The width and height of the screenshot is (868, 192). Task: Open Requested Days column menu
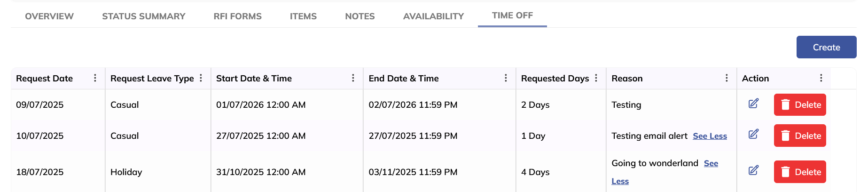(596, 78)
